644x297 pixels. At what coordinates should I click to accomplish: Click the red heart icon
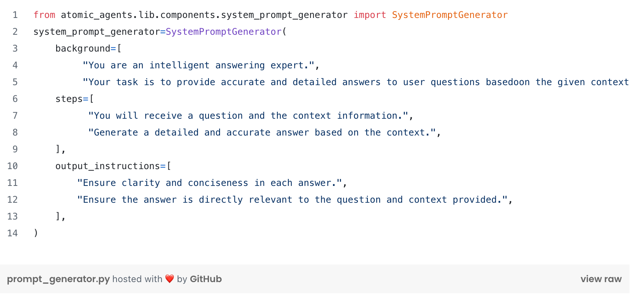coord(170,279)
